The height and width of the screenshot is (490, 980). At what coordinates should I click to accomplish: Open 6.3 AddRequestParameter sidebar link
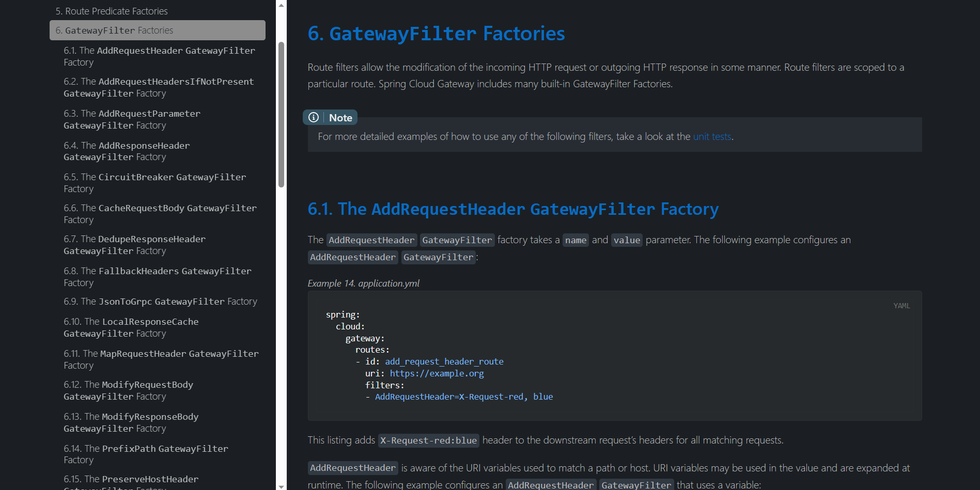132,119
